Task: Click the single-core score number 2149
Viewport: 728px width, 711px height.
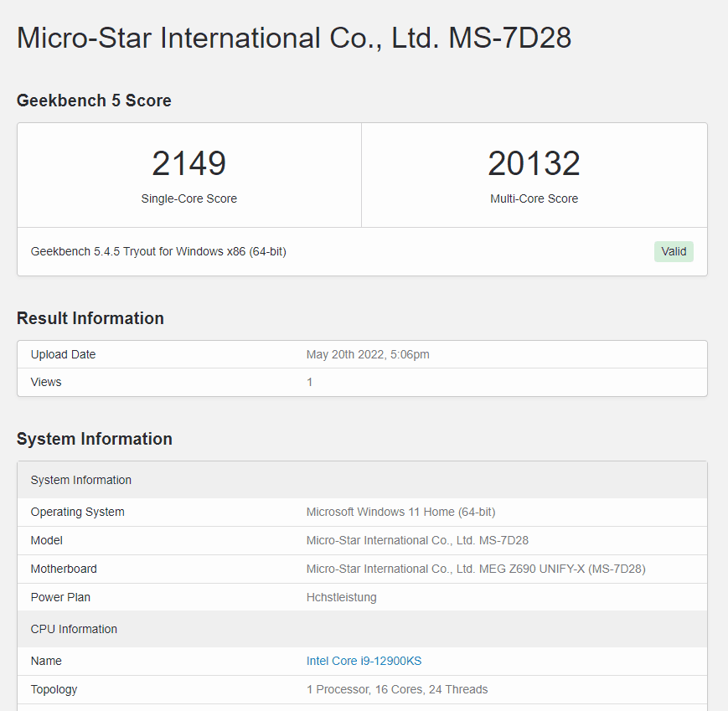Action: point(189,163)
